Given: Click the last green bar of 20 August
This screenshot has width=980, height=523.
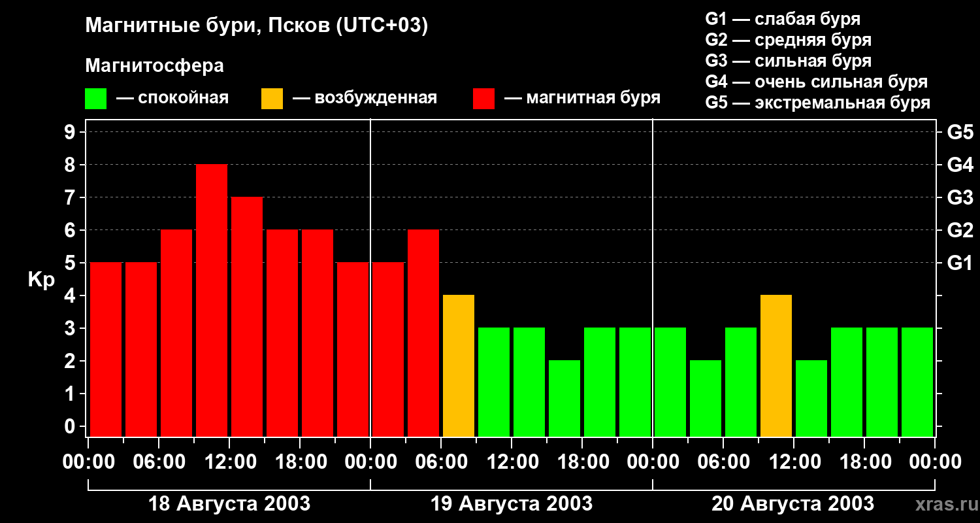Looking at the screenshot, I should pyautogui.click(x=917, y=382).
